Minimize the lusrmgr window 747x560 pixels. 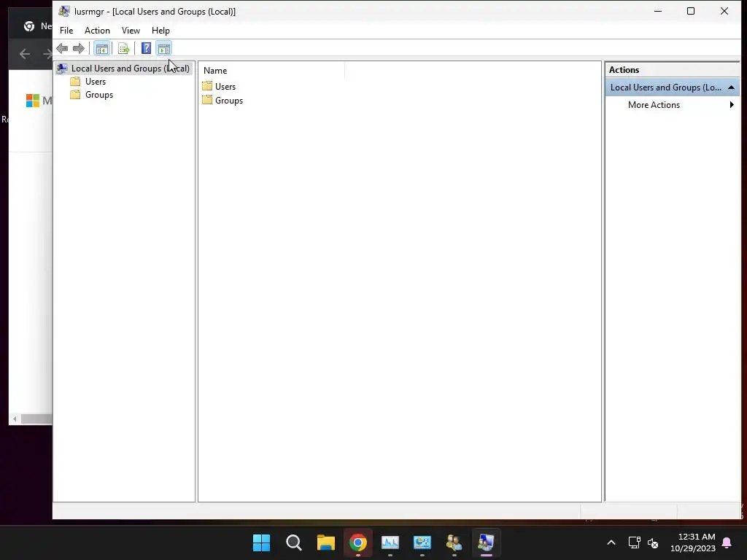coord(658,11)
